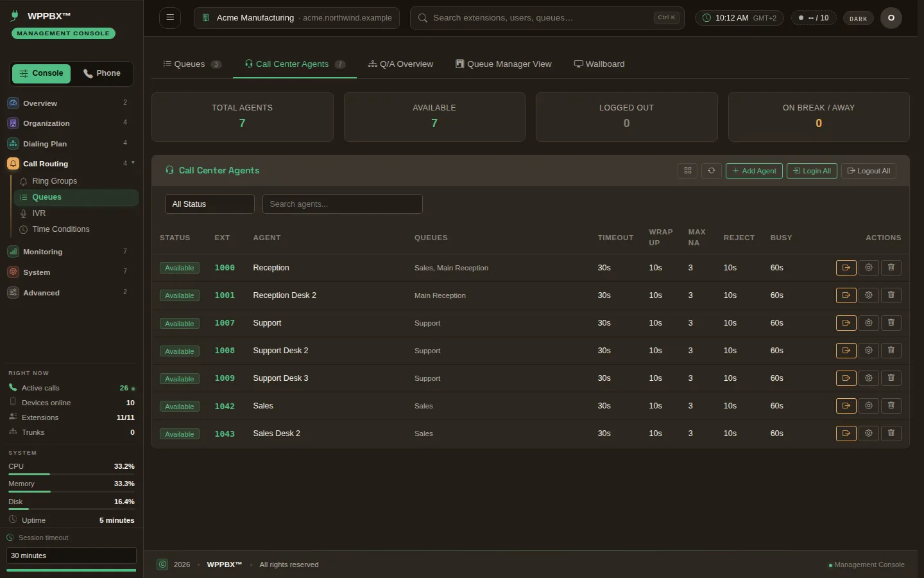Open the Q/A Overview tab
The height and width of the screenshot is (578, 924).
400,64
